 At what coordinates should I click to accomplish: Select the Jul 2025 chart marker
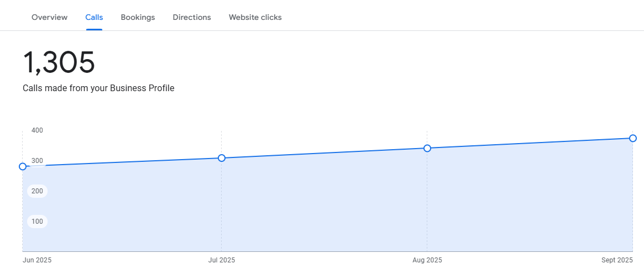pyautogui.click(x=221, y=158)
